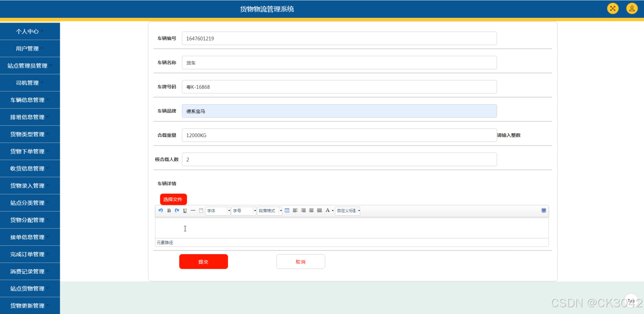Toggle underline formatting in the editor
644x314 pixels.
pyautogui.click(x=185, y=210)
